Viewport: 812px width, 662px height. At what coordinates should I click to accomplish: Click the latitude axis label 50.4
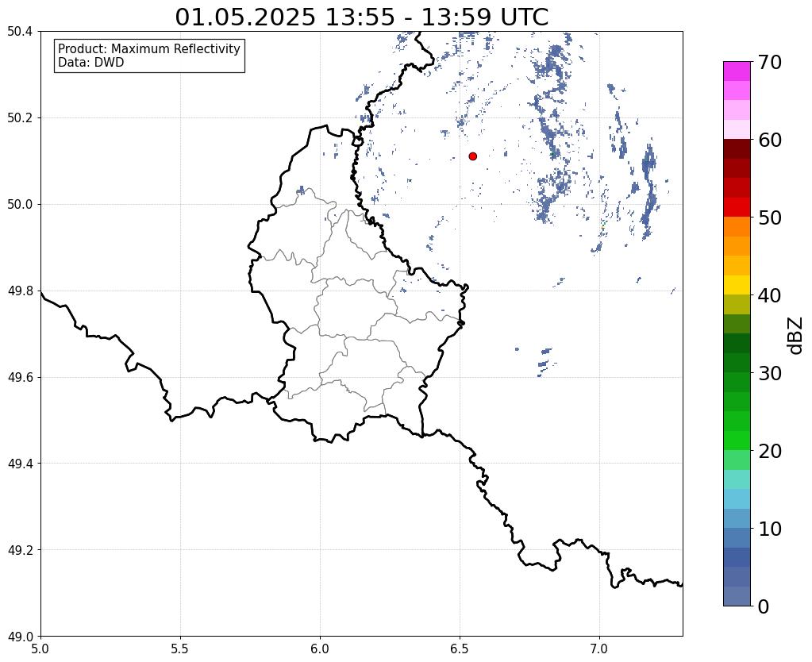[20, 32]
